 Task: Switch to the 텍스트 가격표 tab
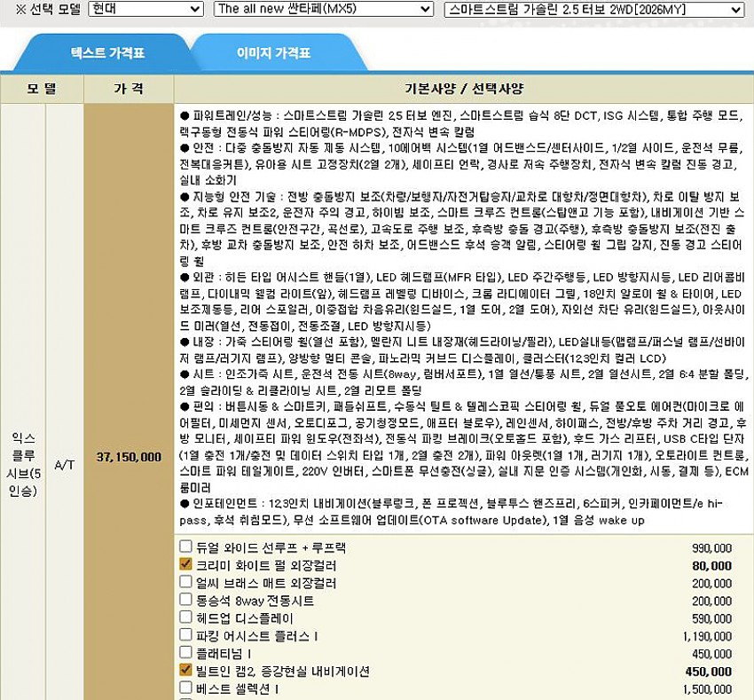[107, 53]
